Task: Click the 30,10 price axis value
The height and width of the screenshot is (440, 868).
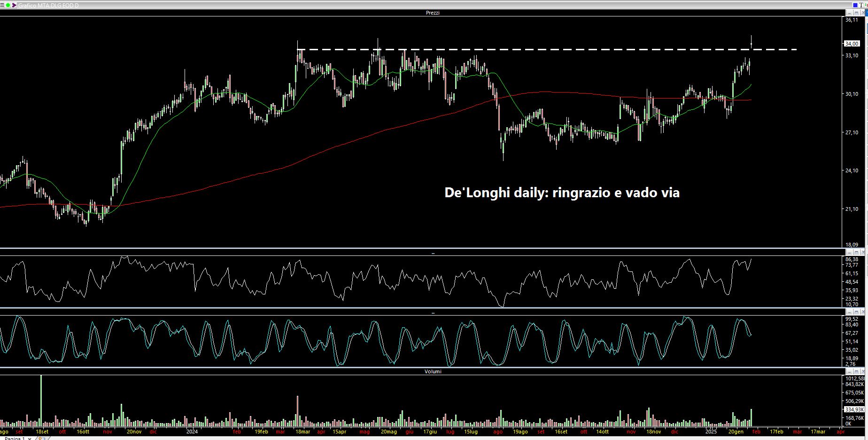Action: 852,94
